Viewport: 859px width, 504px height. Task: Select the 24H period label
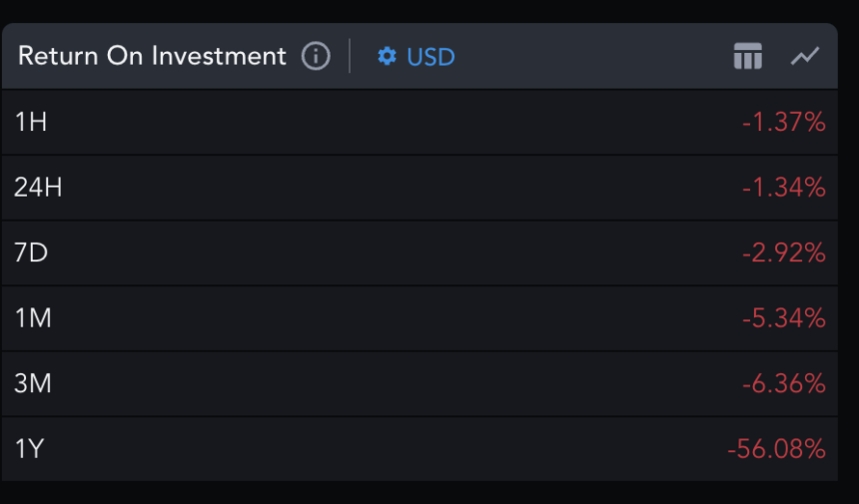coord(39,188)
